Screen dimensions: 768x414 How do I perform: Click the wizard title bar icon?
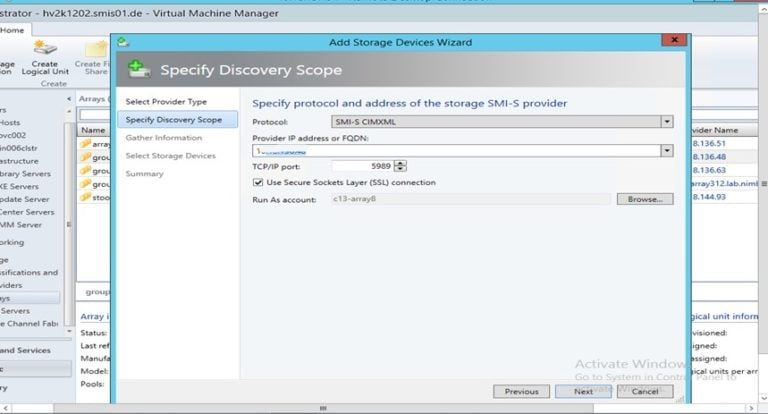pyautogui.click(x=122, y=42)
